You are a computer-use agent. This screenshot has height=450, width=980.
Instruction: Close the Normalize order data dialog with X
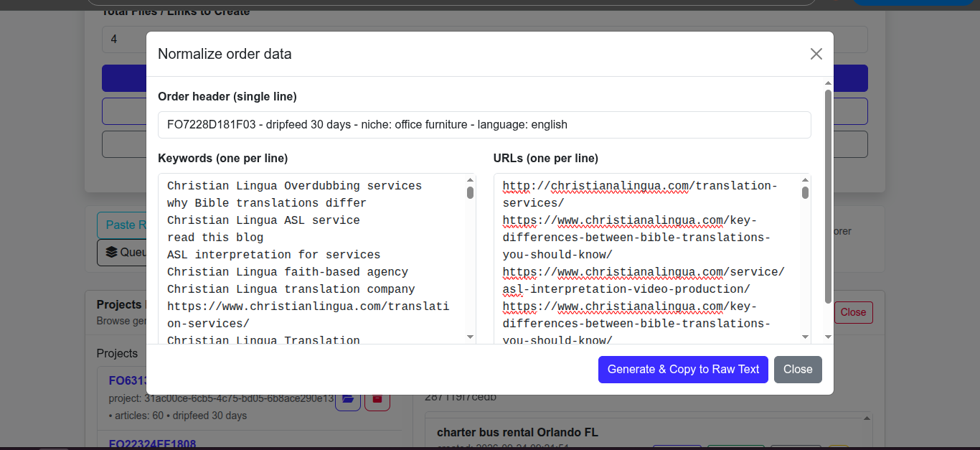[x=816, y=54]
